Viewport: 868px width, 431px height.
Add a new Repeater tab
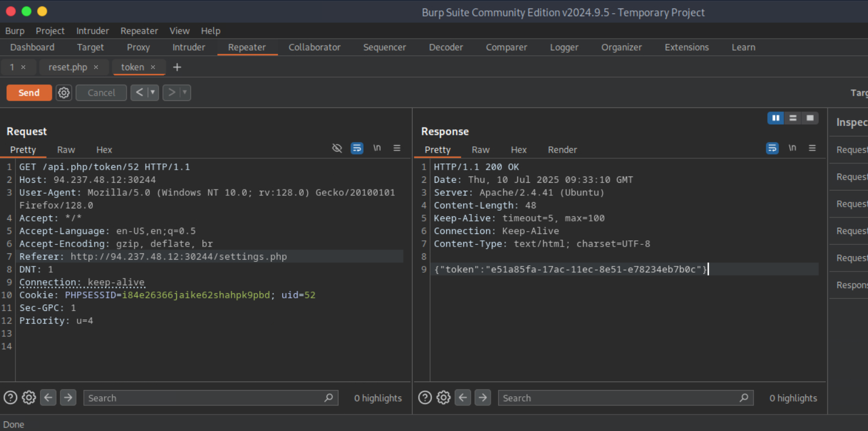[x=177, y=67]
